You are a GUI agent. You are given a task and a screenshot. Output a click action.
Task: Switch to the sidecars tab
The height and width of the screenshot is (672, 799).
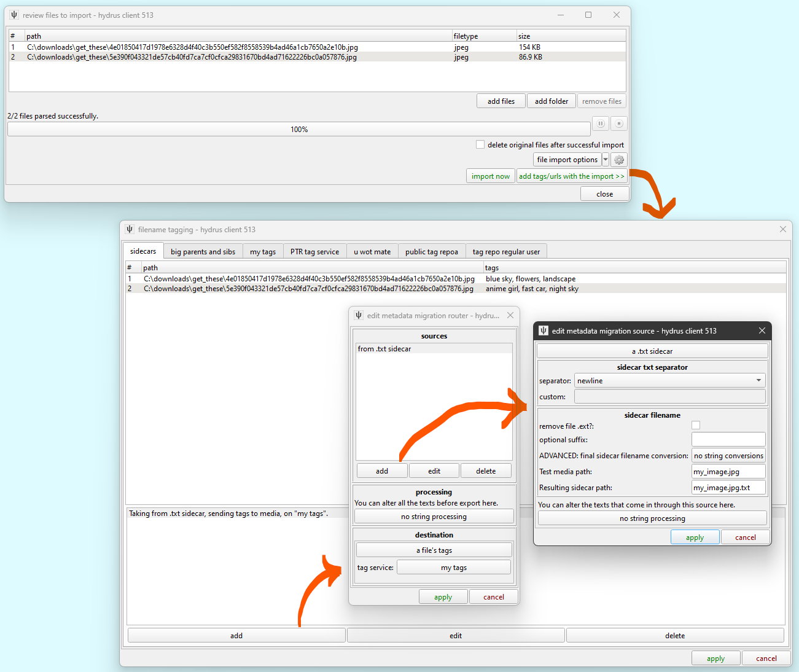click(x=143, y=251)
